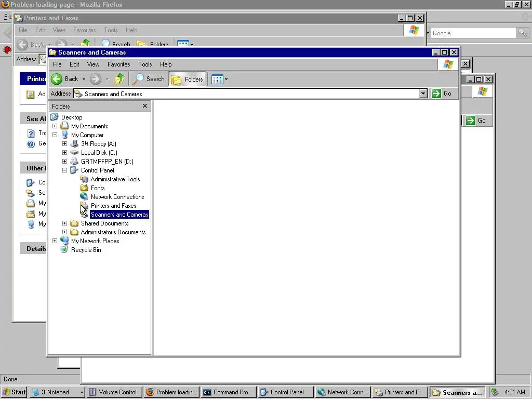Select the highlighted Scanners and Cameras tree item
The height and width of the screenshot is (399, 532).
[119, 215]
